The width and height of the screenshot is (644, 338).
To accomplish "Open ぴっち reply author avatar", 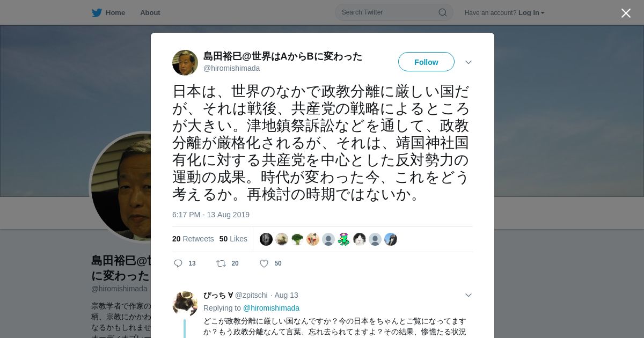I will 185,304.
